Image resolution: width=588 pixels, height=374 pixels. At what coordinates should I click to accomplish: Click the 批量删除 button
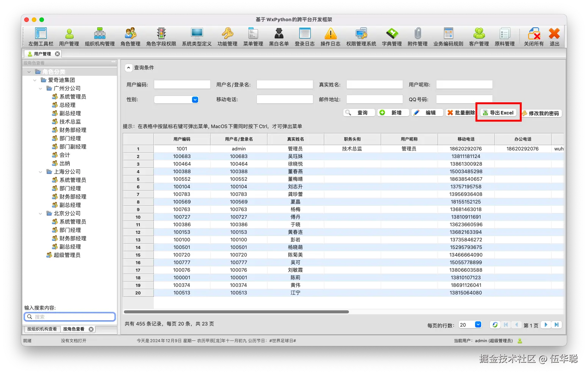(461, 113)
